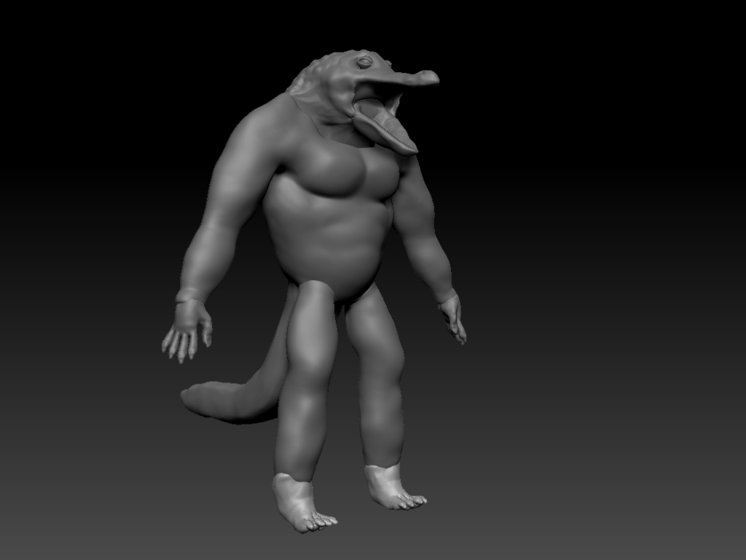Click the creature's bulging chest muscle
The height and width of the screenshot is (560, 746).
(333, 171)
